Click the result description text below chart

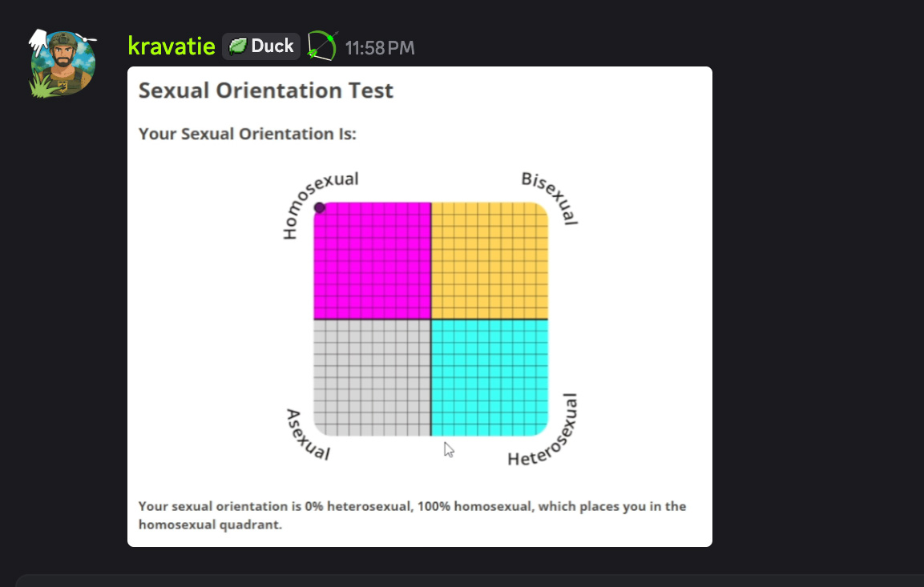[412, 516]
